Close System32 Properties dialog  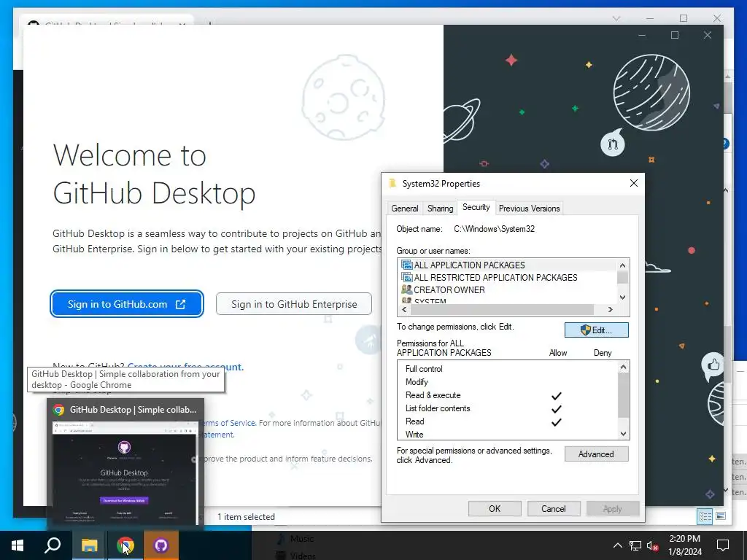pos(634,183)
